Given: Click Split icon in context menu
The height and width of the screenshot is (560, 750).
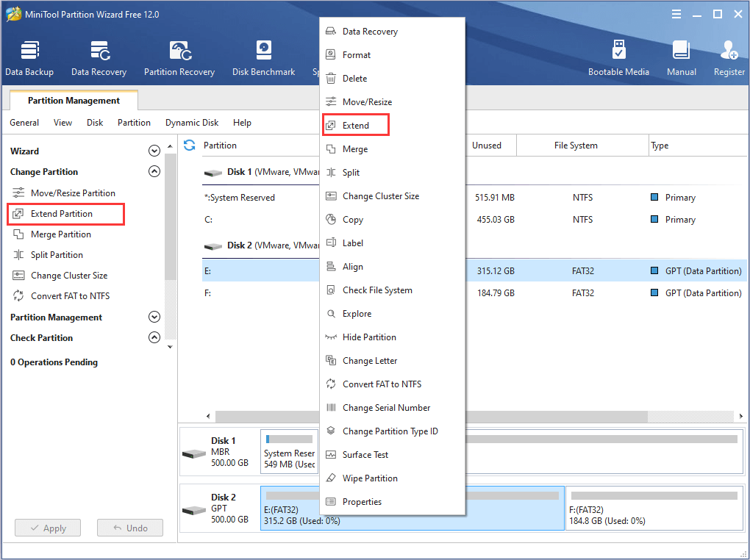Looking at the screenshot, I should (x=331, y=172).
